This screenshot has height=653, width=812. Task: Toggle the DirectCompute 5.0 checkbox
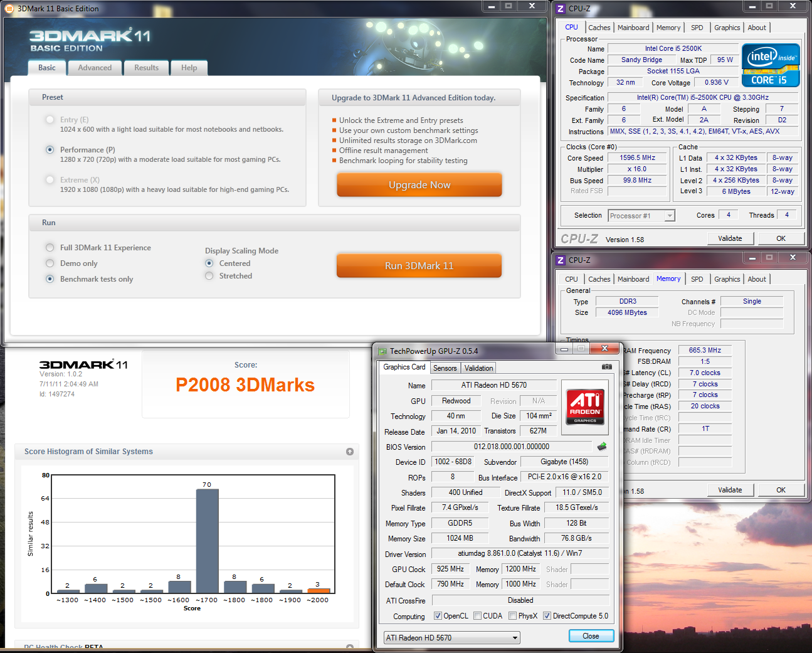[547, 616]
